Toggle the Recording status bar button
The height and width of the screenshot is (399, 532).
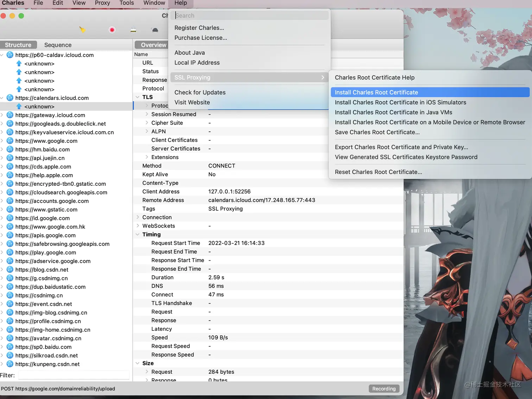click(x=384, y=389)
